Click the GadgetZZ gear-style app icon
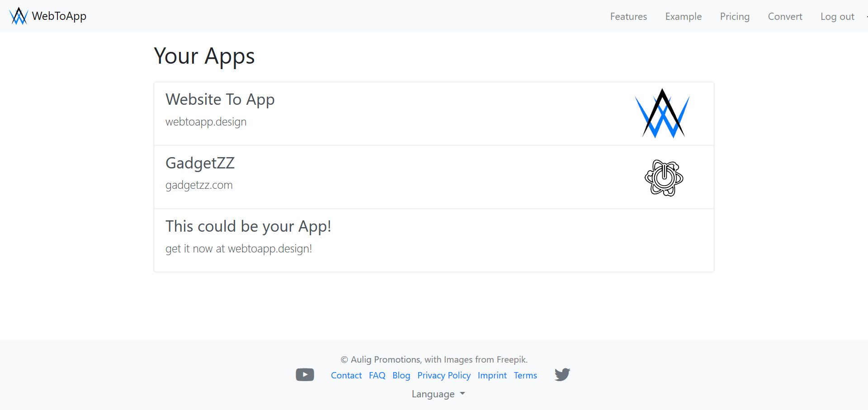The width and height of the screenshot is (868, 410). (x=663, y=177)
